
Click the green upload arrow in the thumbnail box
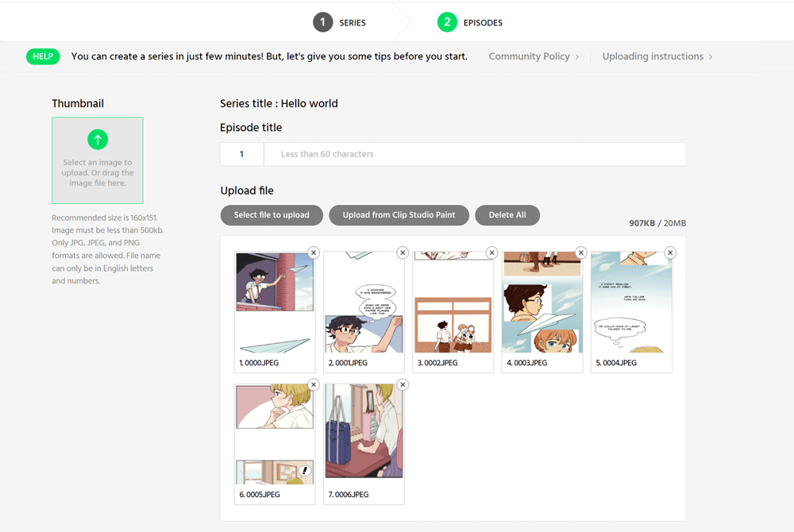[x=97, y=139]
